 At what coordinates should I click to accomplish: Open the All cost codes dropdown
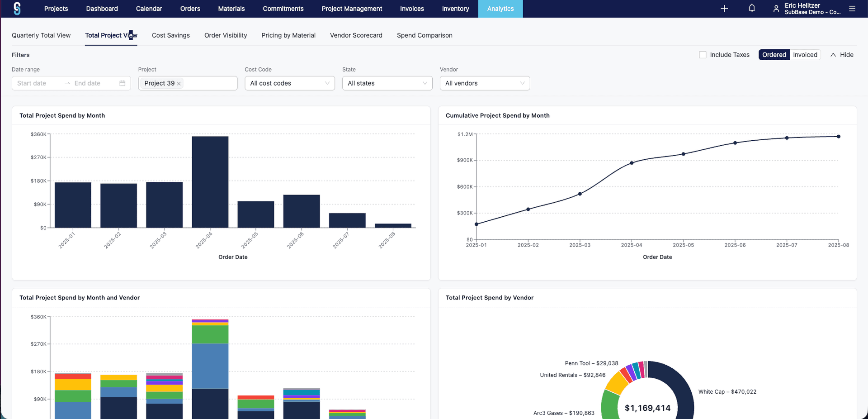[290, 83]
